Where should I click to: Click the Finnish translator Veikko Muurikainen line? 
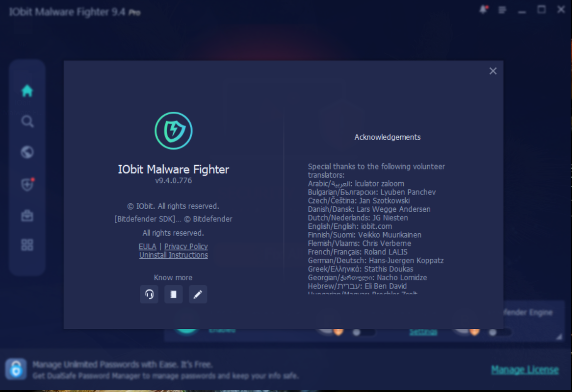click(x=365, y=235)
